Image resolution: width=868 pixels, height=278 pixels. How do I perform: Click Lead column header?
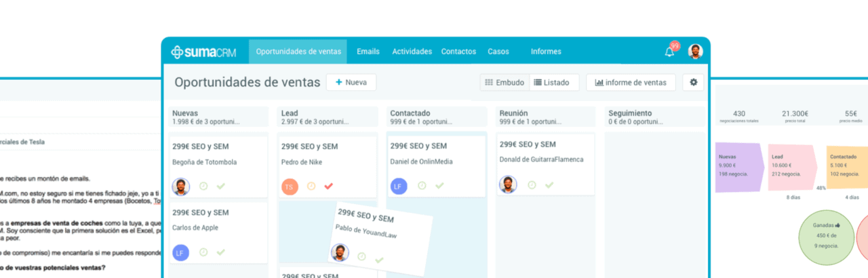[328, 117]
